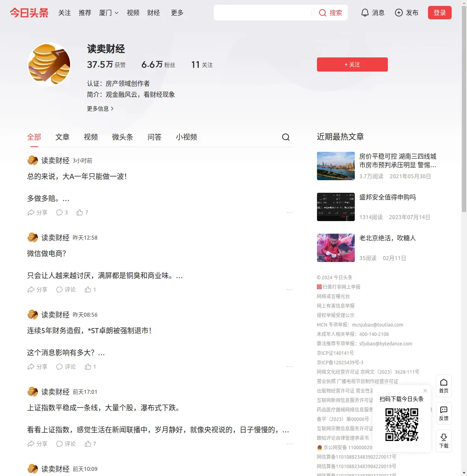467x476 pixels.
Task: Switch to the 小视频 tab
Action: tap(187, 137)
